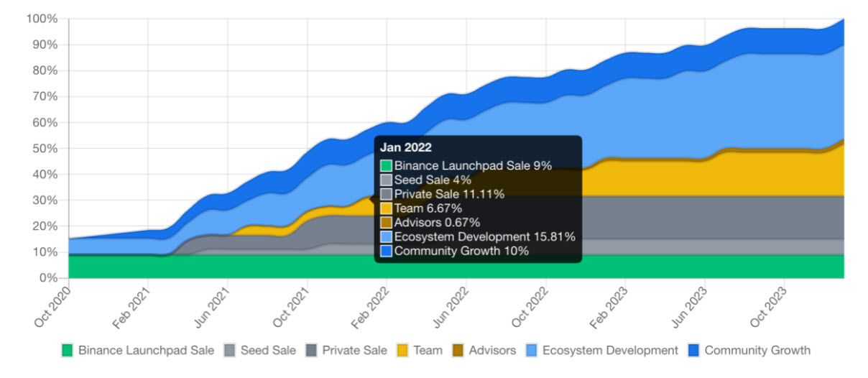Click the blue icon beside Community Growth 10%
The image size is (868, 378).
tap(387, 251)
